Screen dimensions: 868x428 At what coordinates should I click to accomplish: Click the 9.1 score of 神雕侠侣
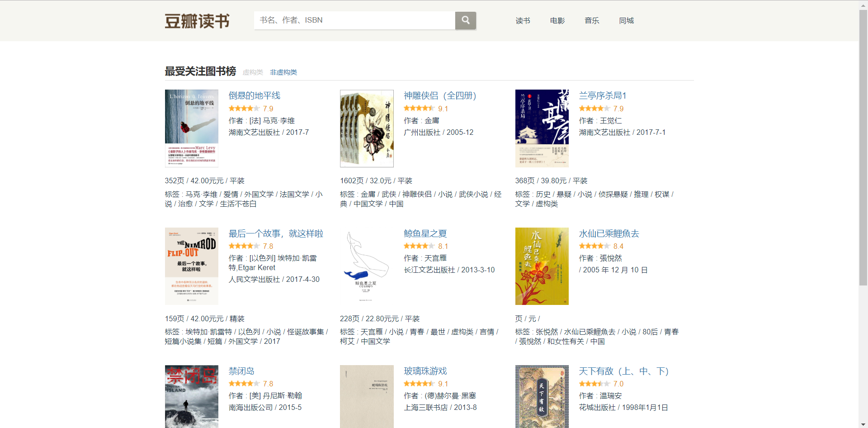click(x=443, y=109)
